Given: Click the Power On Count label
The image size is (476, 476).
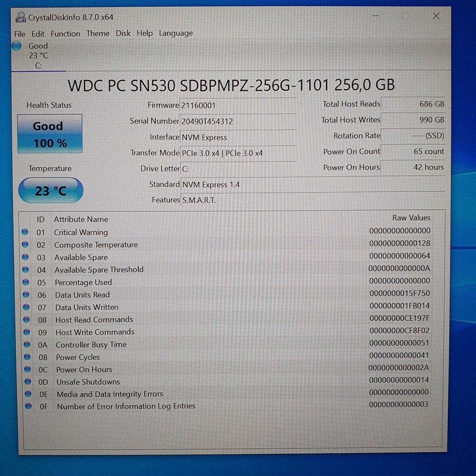Looking at the screenshot, I should [352, 152].
